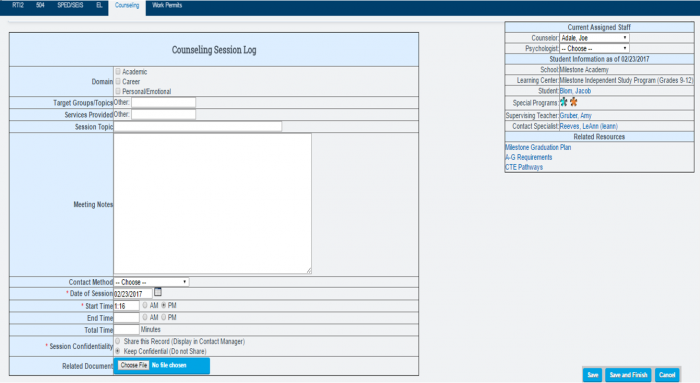Select PM for Start Time
700x383 pixels.
[163, 305]
